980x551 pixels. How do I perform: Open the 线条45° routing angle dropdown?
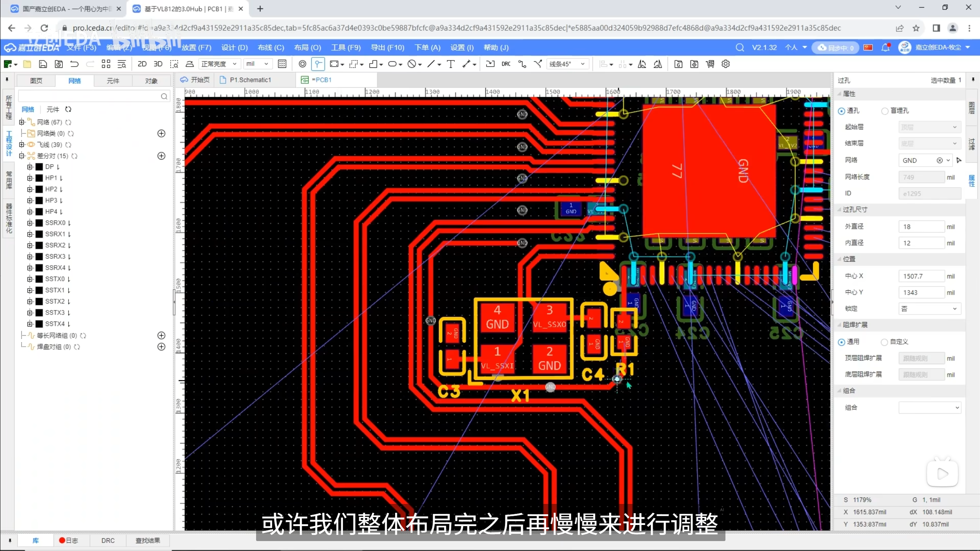pyautogui.click(x=567, y=64)
